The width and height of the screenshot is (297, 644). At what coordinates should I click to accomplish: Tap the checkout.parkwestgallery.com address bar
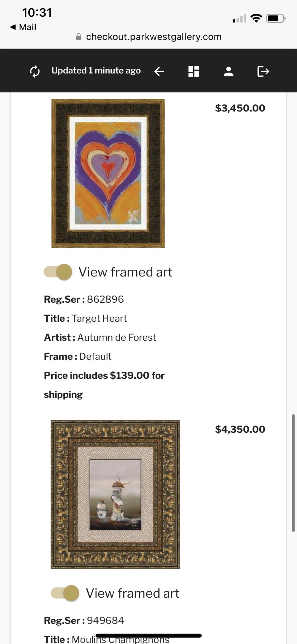point(154,37)
